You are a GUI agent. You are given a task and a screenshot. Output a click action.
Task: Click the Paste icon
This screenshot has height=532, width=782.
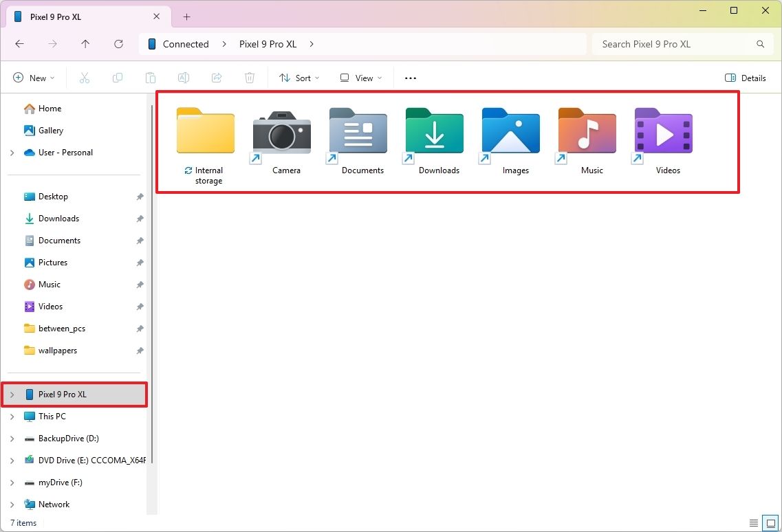[x=150, y=78]
